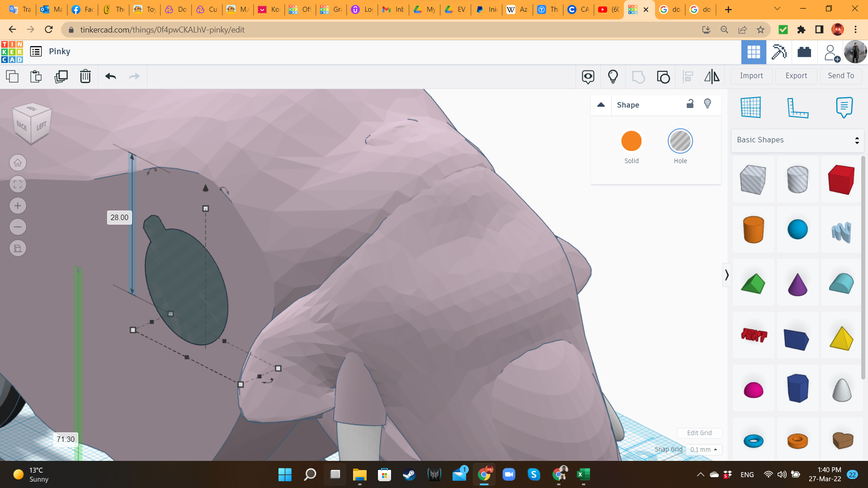Collapse the Shape panel arrow
This screenshot has height=488, width=868.
pos(601,105)
